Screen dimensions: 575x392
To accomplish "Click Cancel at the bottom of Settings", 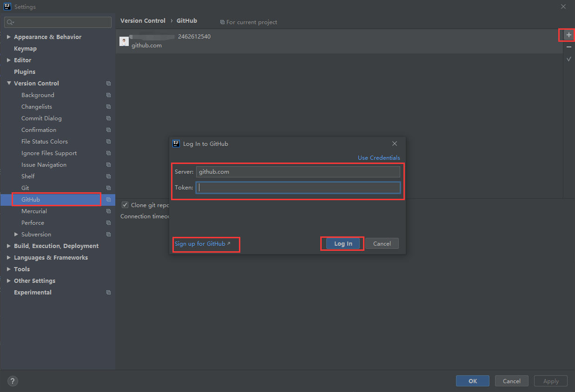I will tap(511, 381).
